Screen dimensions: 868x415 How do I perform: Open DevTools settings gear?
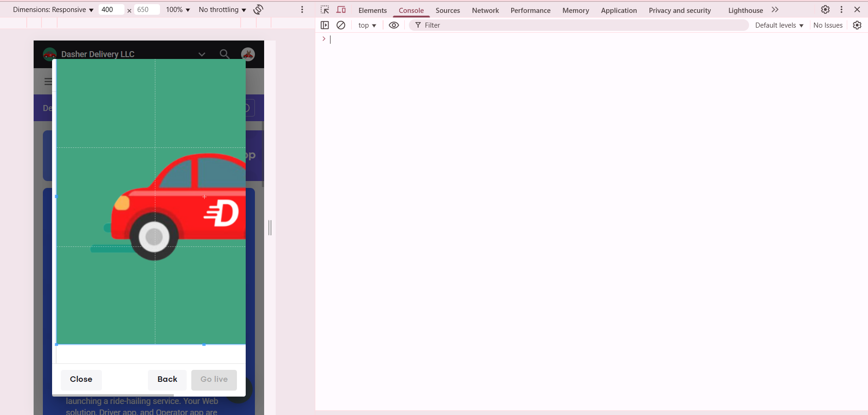coord(825,10)
